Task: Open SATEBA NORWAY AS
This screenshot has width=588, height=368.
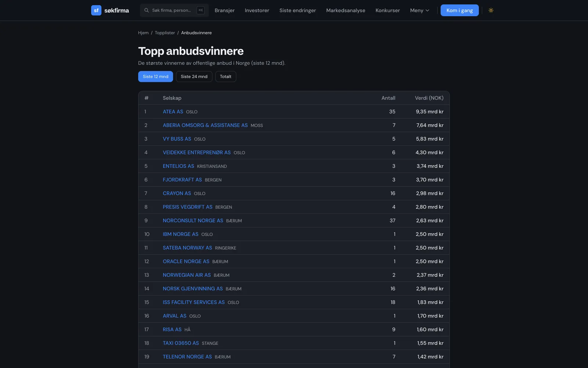Action: tap(187, 248)
